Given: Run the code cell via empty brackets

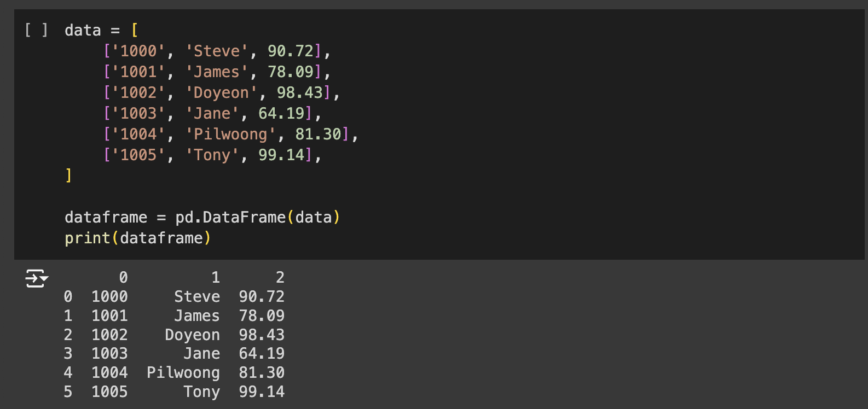Looking at the screenshot, I should point(36,30).
